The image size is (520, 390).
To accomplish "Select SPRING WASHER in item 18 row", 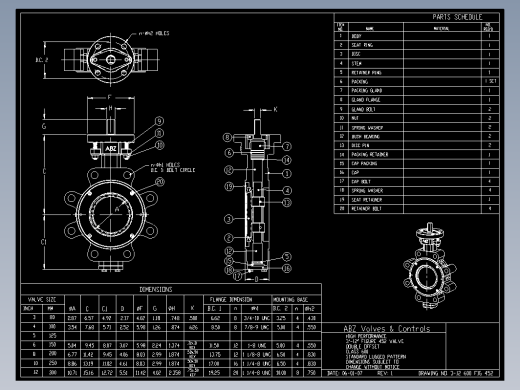I will point(367,191).
